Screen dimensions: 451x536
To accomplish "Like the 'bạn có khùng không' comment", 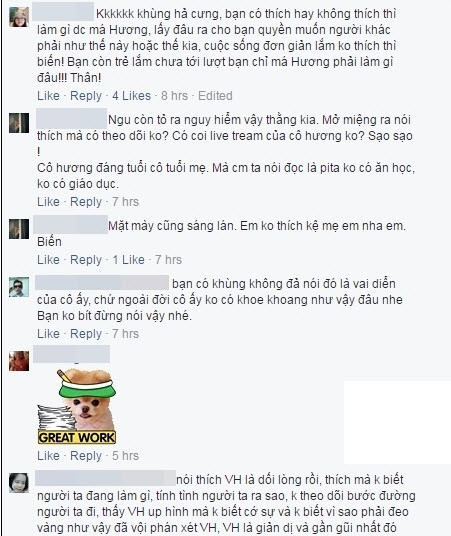I will pos(48,334).
